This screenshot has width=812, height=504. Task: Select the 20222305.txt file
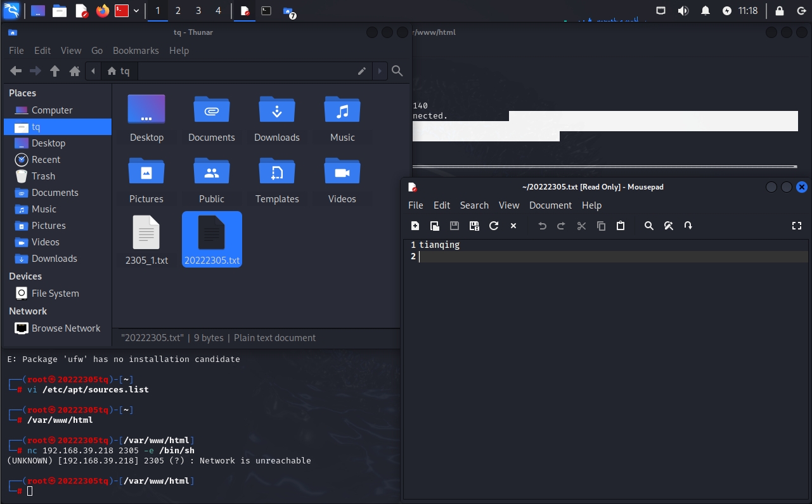[x=212, y=240]
